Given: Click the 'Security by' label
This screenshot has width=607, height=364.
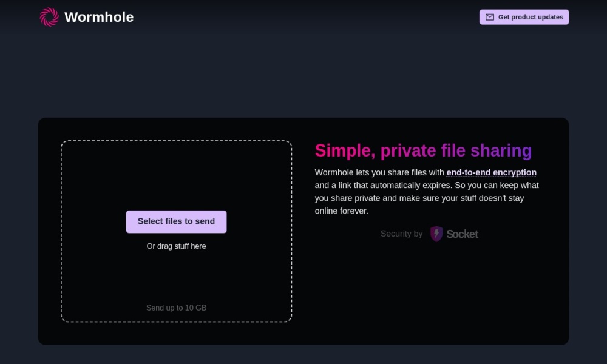Looking at the screenshot, I should (401, 234).
